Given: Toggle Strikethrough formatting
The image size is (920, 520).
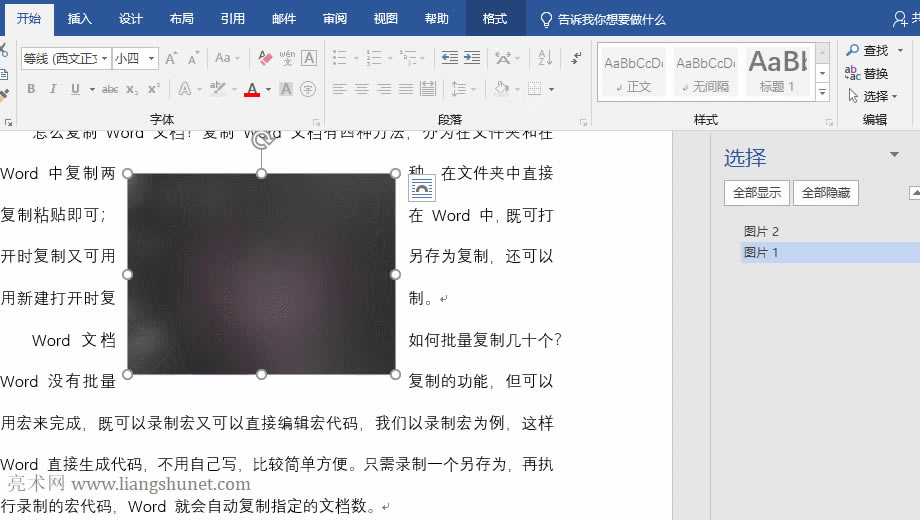Looking at the screenshot, I should [110, 89].
